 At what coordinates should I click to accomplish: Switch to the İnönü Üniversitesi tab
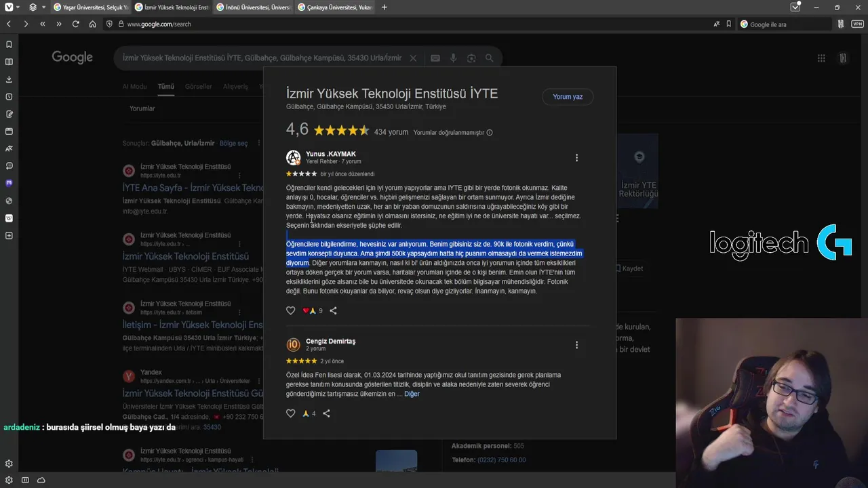(x=252, y=7)
